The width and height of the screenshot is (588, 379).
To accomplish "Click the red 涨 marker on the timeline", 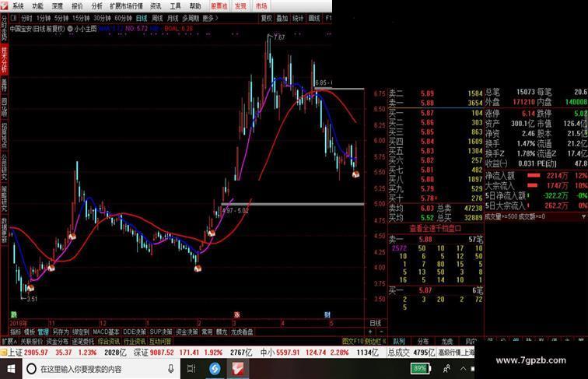I will coord(236,314).
